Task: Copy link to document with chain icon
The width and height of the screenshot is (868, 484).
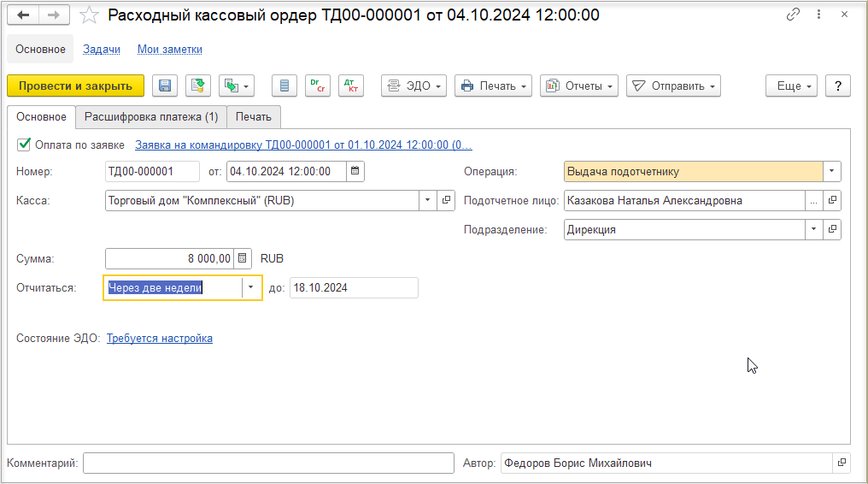Action: coord(793,15)
